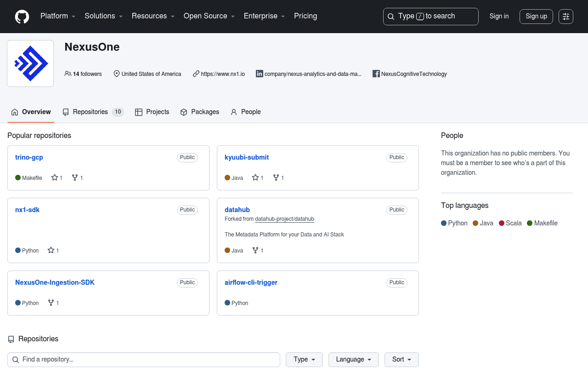Click the Sign in link
Viewport: 588px width, 368px height.
click(499, 16)
